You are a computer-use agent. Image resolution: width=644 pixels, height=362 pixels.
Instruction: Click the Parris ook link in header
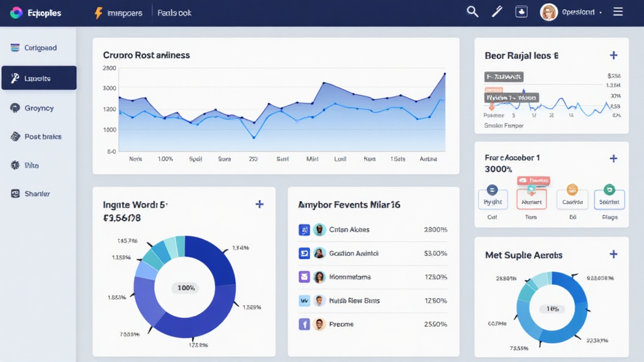pyautogui.click(x=174, y=13)
